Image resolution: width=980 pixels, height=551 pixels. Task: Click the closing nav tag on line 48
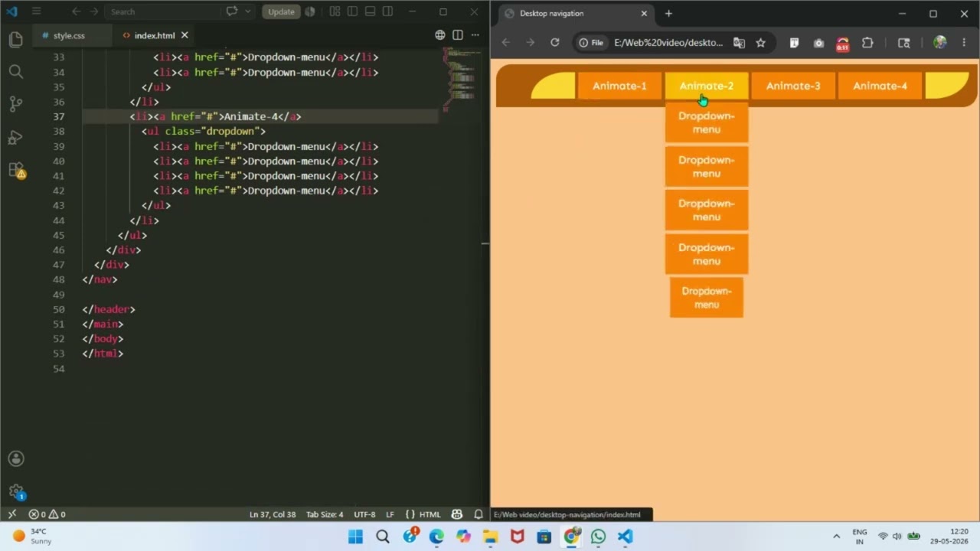point(100,279)
